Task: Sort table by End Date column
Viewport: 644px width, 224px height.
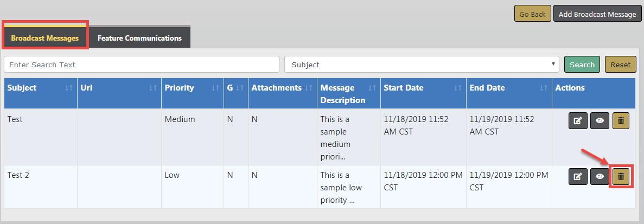Action: (544, 88)
